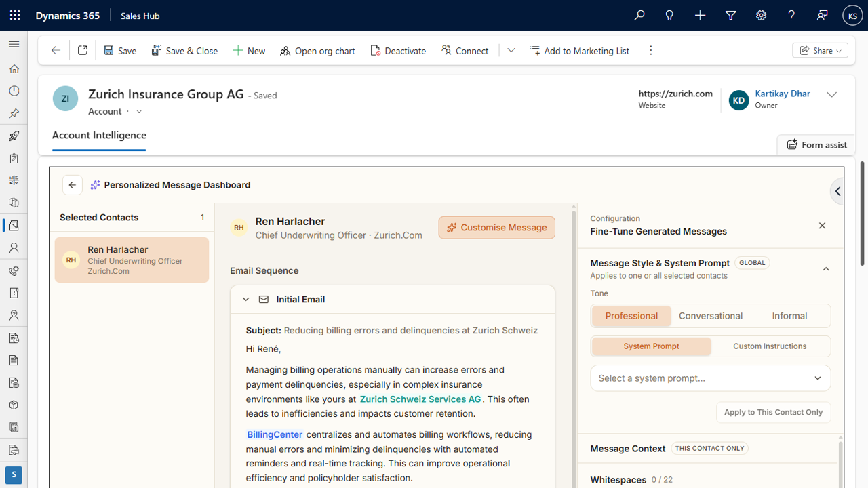Image resolution: width=868 pixels, height=488 pixels.
Task: Collapse Message Style & System Prompt section
Action: [825, 269]
